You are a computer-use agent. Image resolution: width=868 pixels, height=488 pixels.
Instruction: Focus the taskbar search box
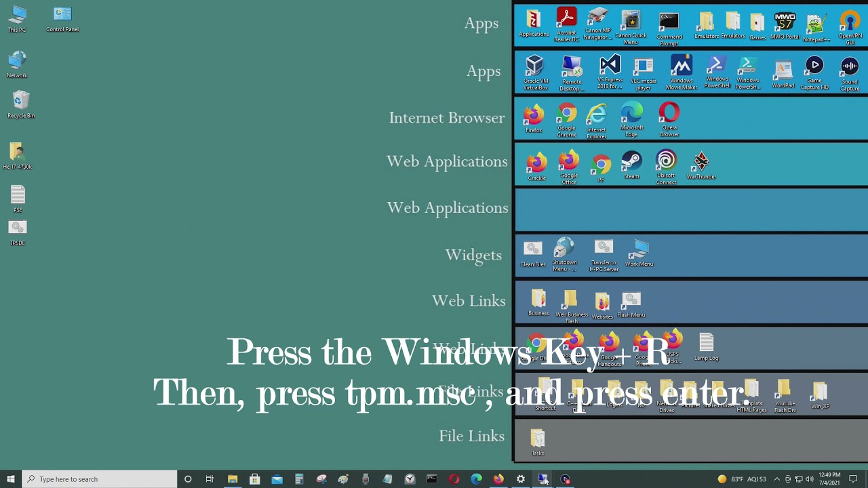[99, 479]
